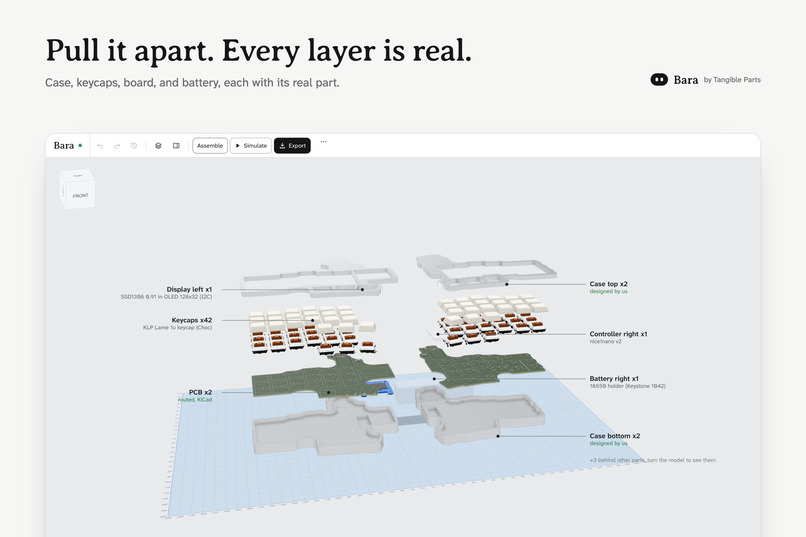Image resolution: width=806 pixels, height=537 pixels.
Task: Start the Simulate playback button
Action: 251,145
